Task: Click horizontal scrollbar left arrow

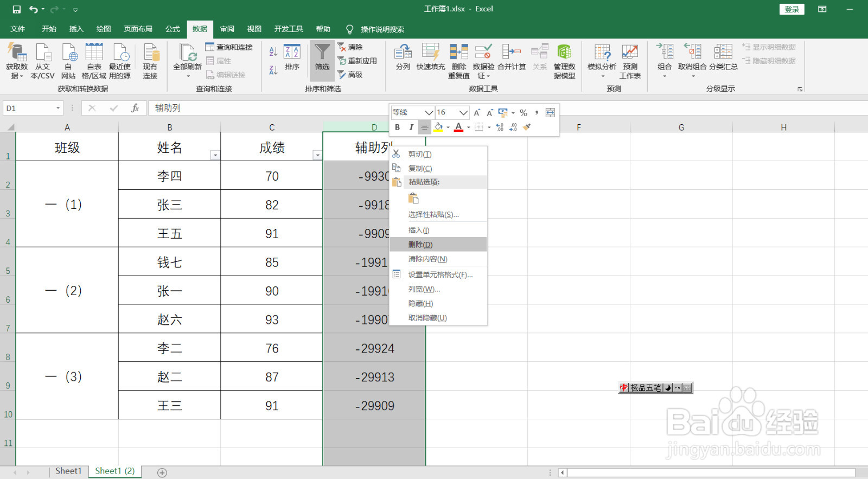Action: pyautogui.click(x=563, y=472)
